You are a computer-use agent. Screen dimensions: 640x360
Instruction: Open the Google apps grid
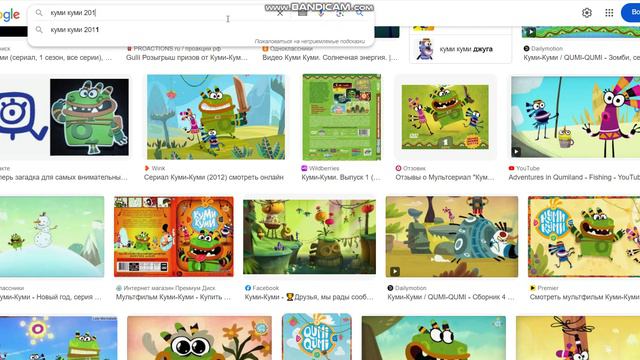pyautogui.click(x=609, y=13)
